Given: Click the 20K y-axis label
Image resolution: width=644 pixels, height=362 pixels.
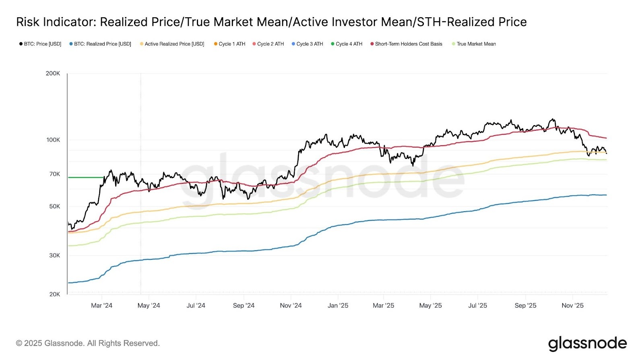Looking at the screenshot, I should [x=54, y=294].
